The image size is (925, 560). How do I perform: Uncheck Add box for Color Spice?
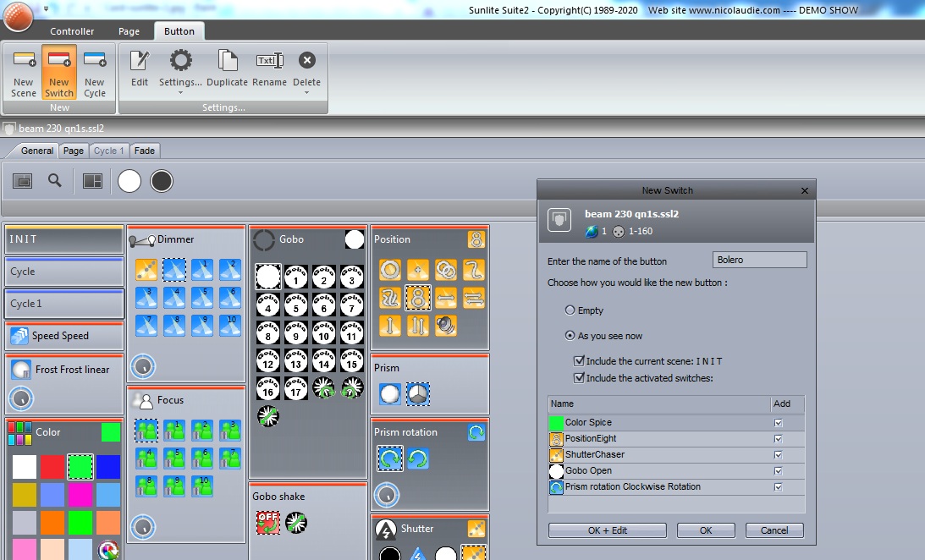(x=778, y=423)
